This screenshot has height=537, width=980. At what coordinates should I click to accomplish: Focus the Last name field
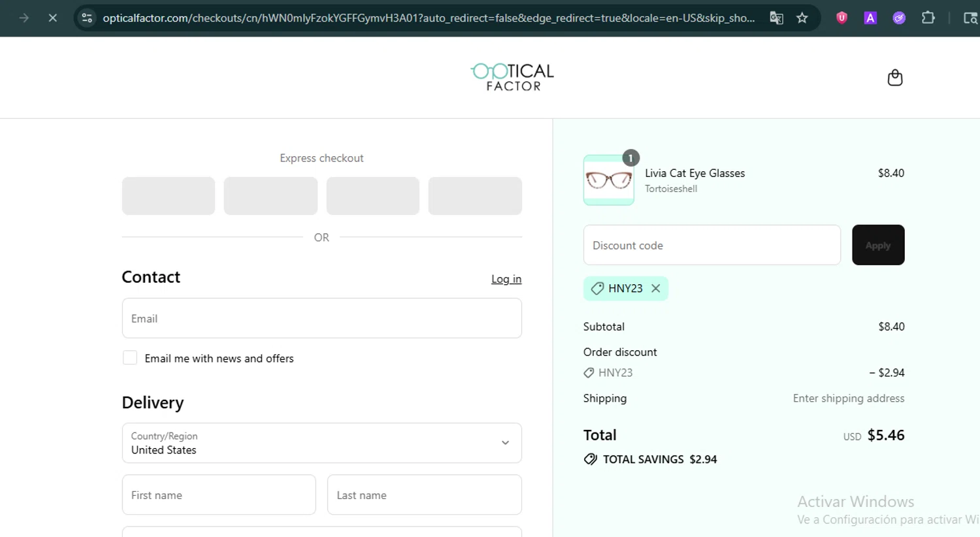(425, 495)
